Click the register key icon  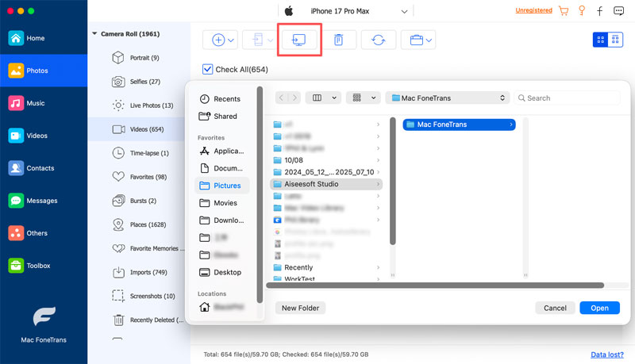[x=582, y=10]
